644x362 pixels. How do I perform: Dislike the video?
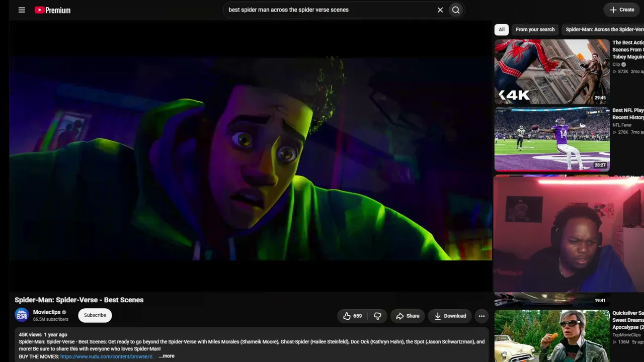pyautogui.click(x=377, y=316)
